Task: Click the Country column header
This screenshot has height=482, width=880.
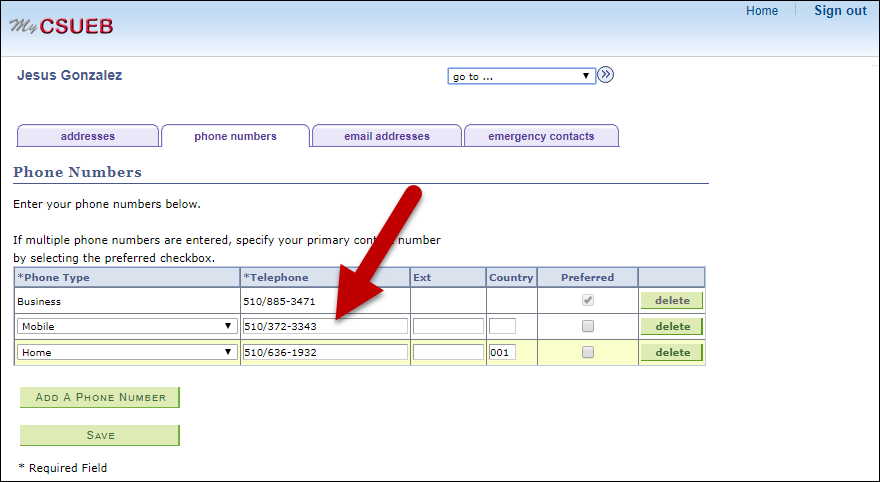Action: click(511, 277)
